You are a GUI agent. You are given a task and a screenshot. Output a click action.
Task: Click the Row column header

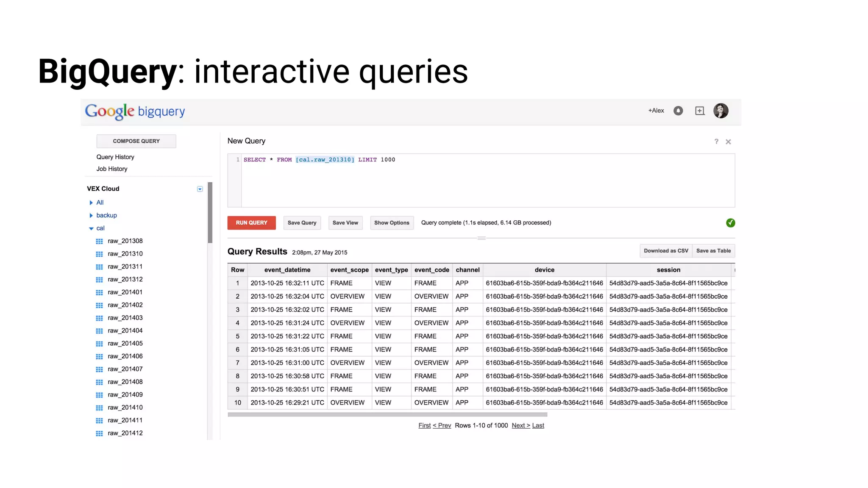[237, 270]
